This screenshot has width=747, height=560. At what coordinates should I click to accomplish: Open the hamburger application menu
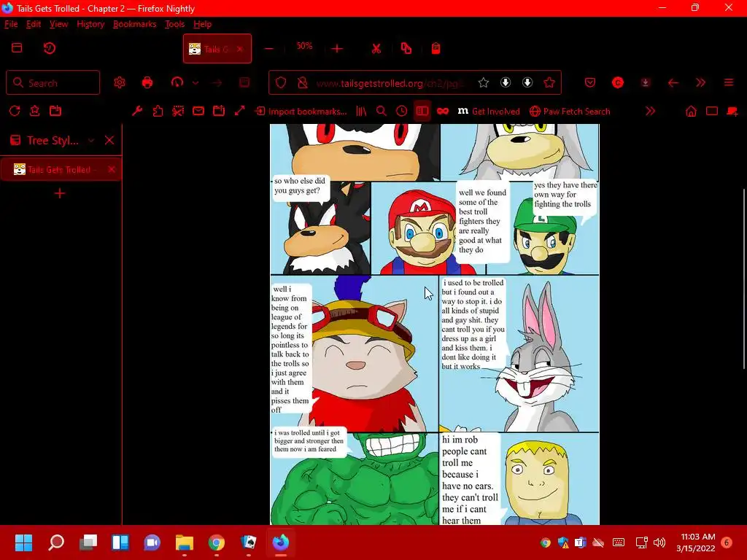tap(729, 83)
